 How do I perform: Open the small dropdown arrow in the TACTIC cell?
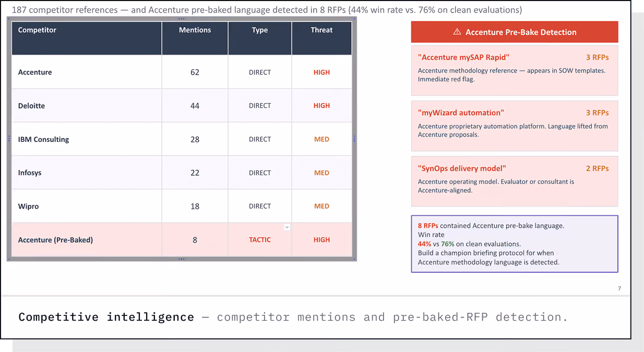tap(287, 227)
